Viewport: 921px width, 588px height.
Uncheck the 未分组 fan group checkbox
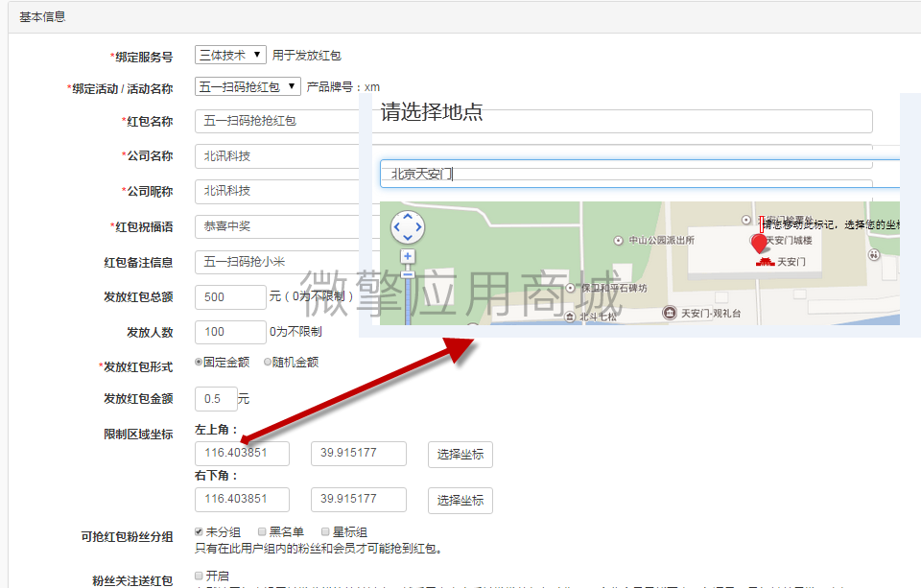tap(198, 532)
